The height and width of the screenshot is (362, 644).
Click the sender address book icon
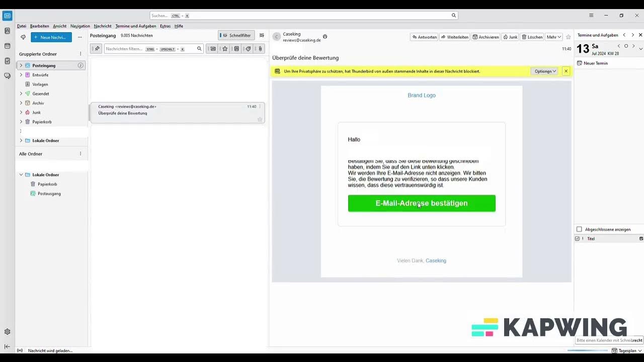tap(325, 37)
